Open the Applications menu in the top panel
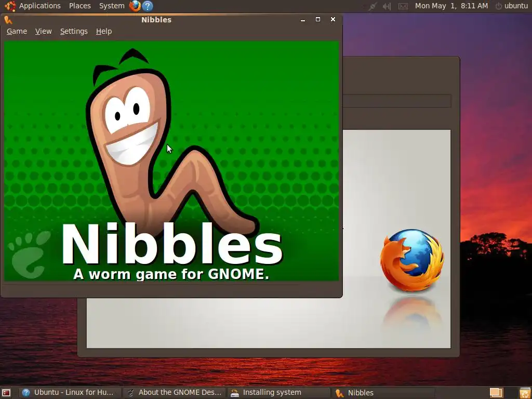 tap(39, 6)
